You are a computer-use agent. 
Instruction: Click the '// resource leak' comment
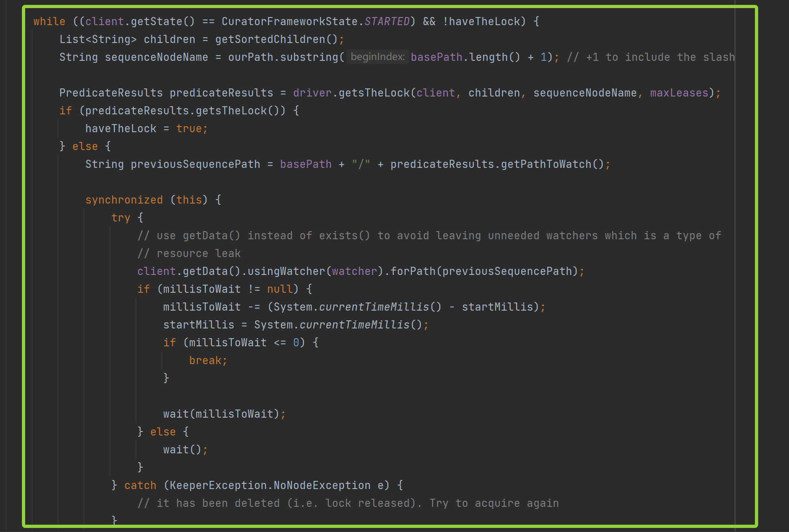pos(189,253)
